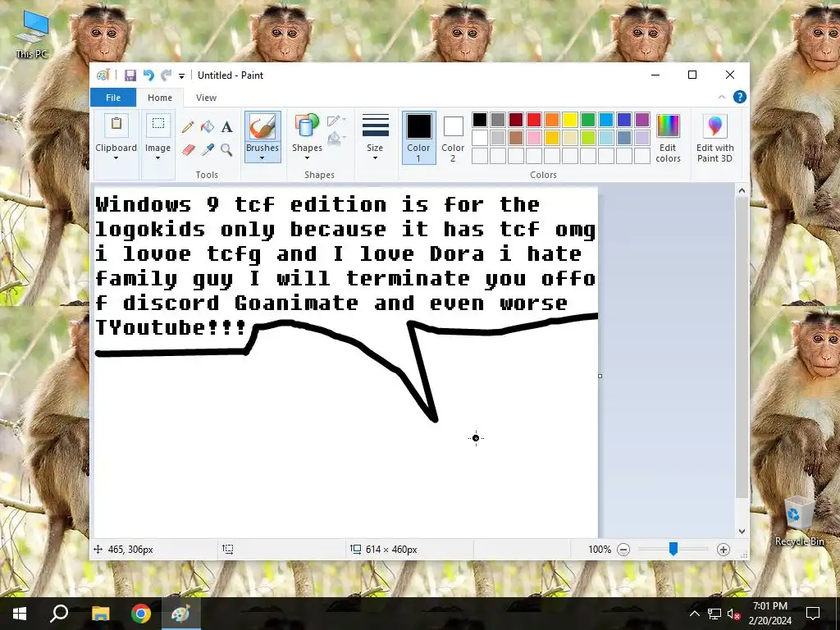The width and height of the screenshot is (840, 630).
Task: Pick the orange color swatch
Action: (552, 120)
